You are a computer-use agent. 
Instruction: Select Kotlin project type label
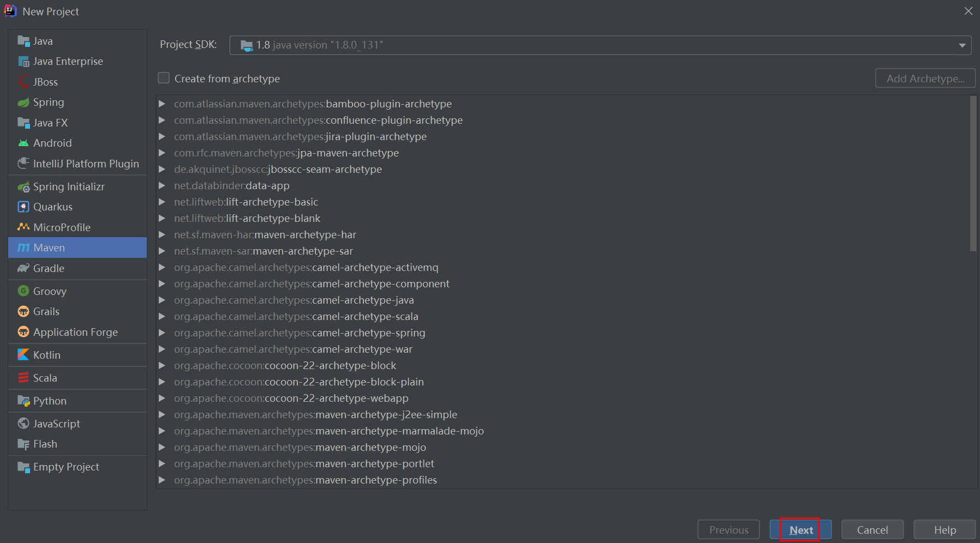click(47, 355)
